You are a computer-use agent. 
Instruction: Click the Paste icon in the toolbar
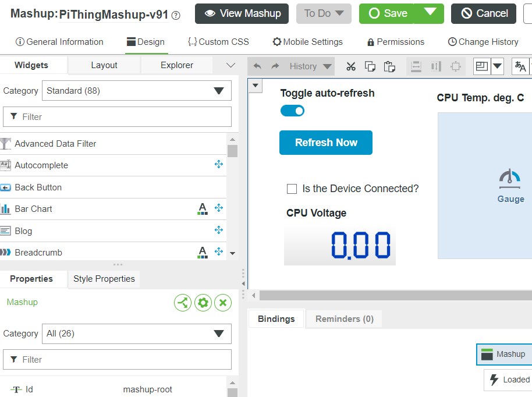point(389,66)
